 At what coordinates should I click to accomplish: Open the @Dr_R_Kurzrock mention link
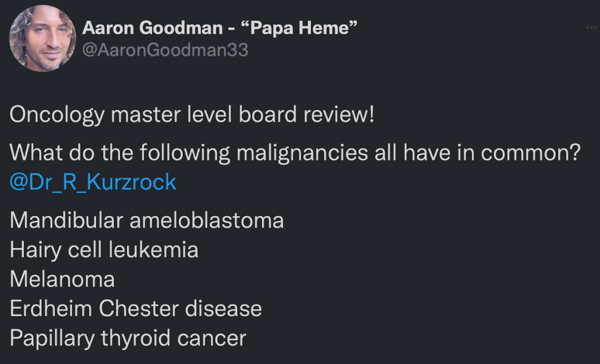[93, 182]
